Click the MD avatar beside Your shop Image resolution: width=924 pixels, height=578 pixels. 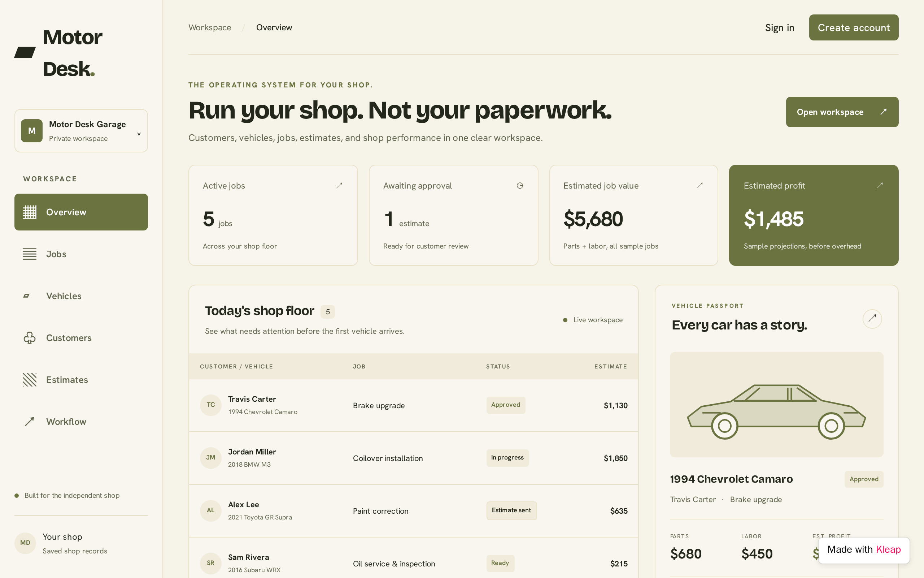[25, 543]
